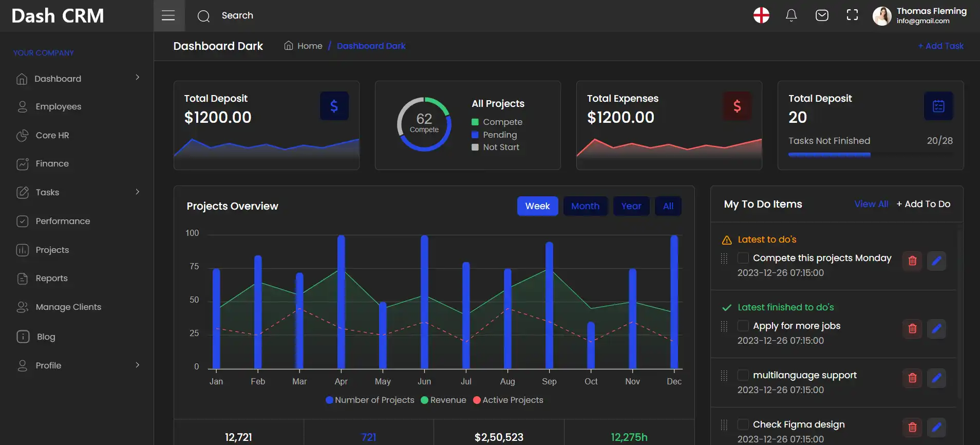Toggle 'Number of Projects' chart legend

point(370,400)
